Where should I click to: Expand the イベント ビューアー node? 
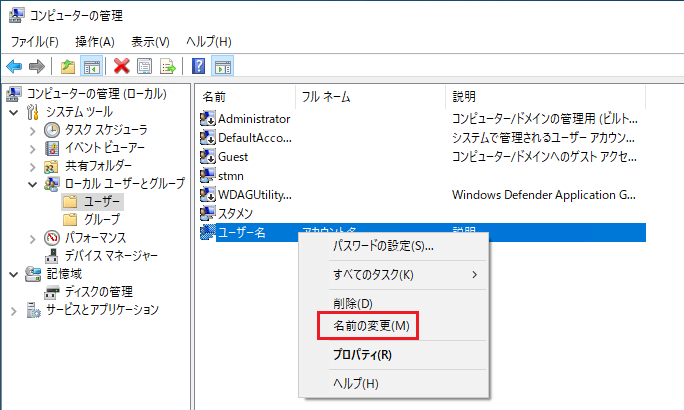32,149
